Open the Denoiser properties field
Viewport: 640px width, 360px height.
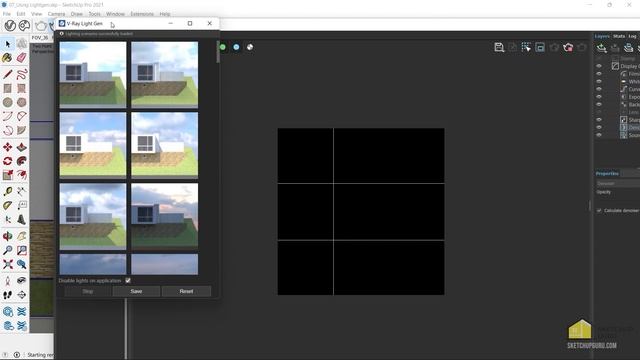(x=618, y=184)
